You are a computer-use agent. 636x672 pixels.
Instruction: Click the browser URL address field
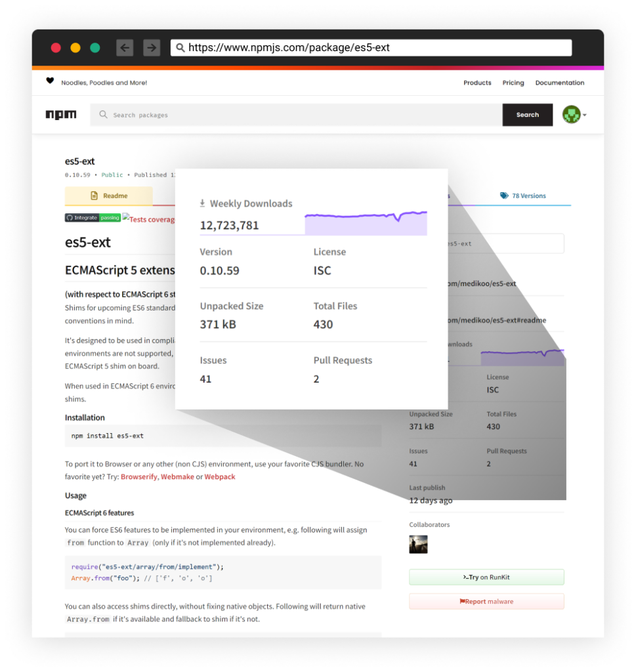click(x=371, y=47)
